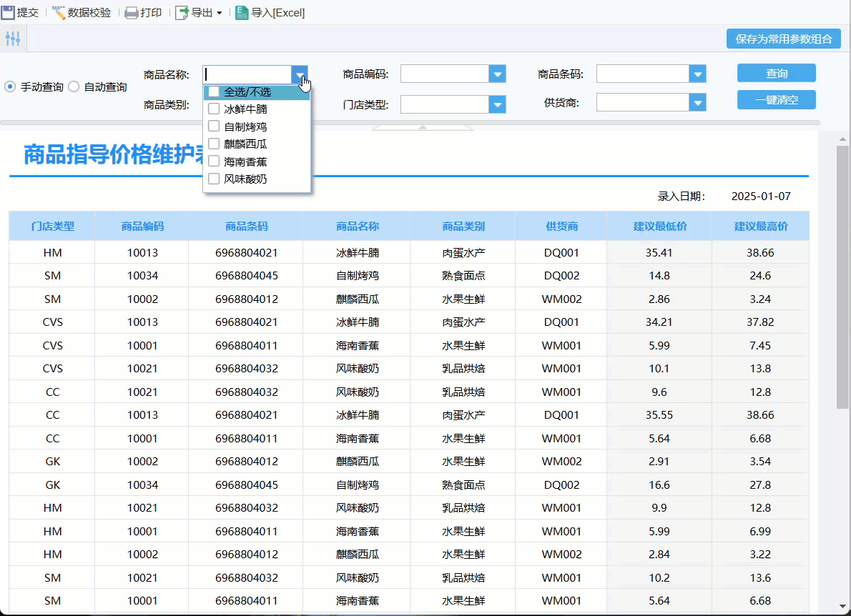Click the 导入[Excel] import icon
Image resolution: width=851 pixels, height=616 pixels.
click(242, 12)
